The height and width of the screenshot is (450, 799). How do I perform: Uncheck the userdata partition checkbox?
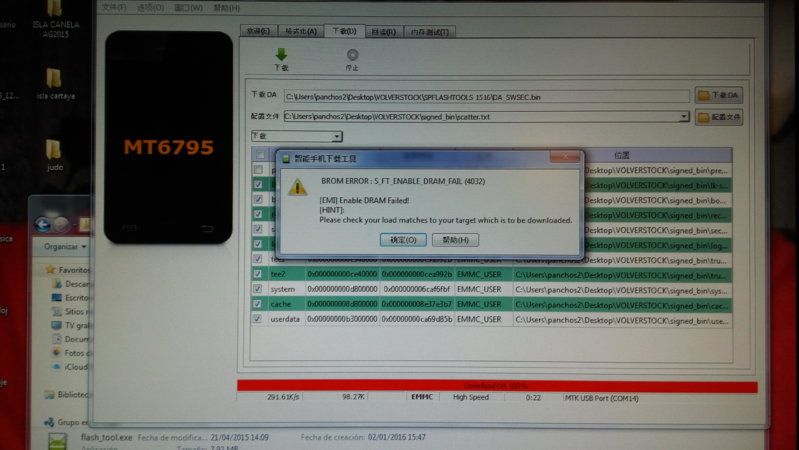click(x=258, y=319)
